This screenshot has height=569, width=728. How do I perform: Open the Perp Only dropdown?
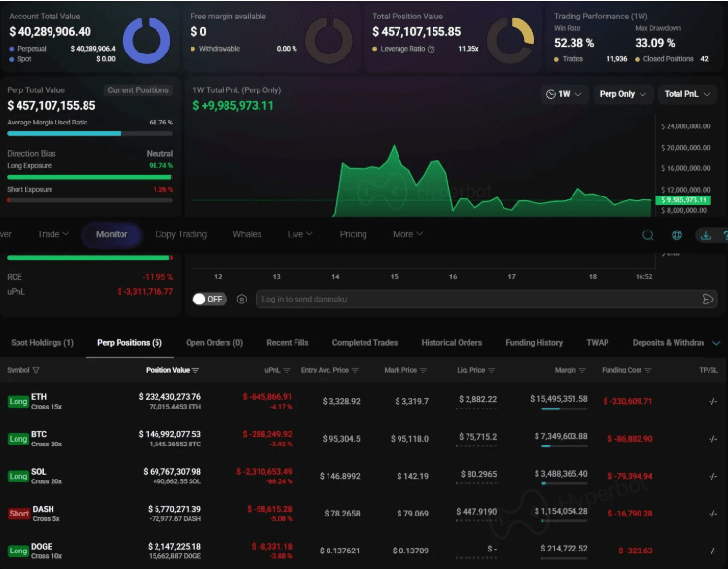622,94
